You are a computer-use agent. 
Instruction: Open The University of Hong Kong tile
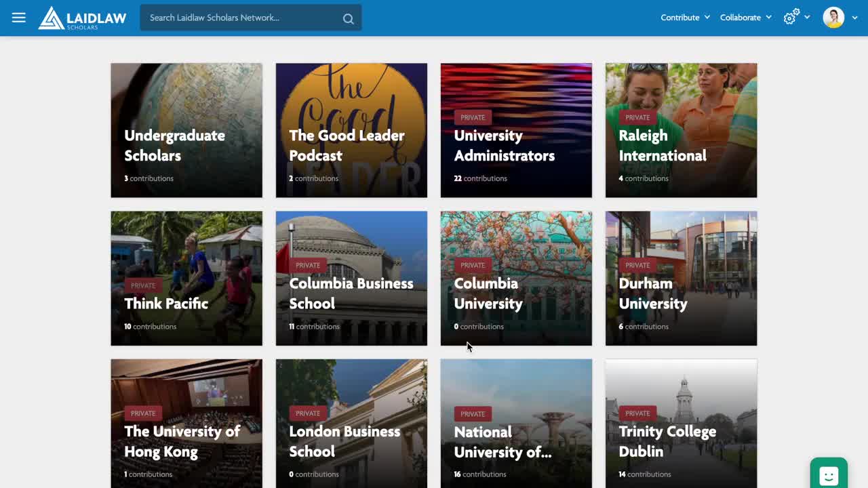tap(186, 424)
